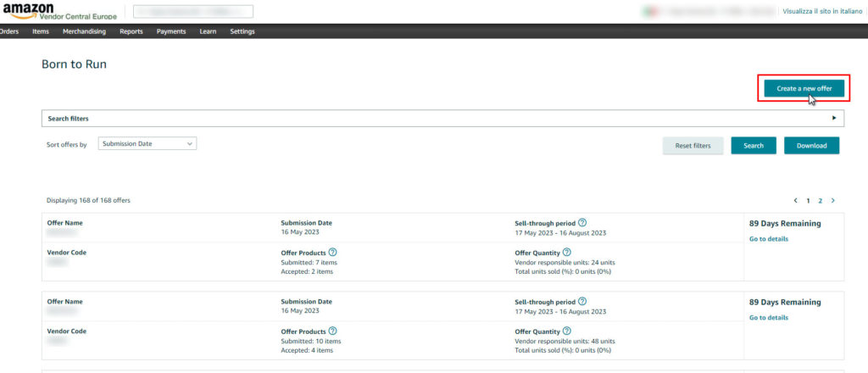Click the Download button
The width and height of the screenshot is (868, 373).
tap(811, 146)
